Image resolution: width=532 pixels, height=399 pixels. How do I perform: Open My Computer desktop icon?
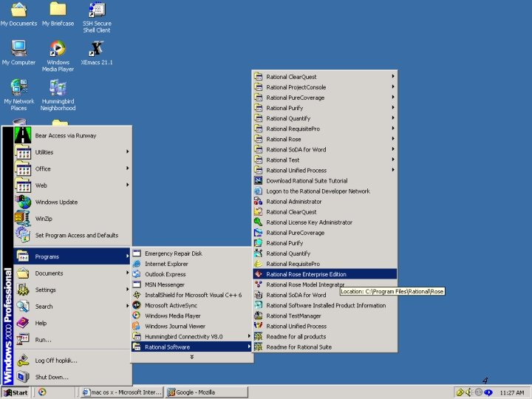pos(18,53)
